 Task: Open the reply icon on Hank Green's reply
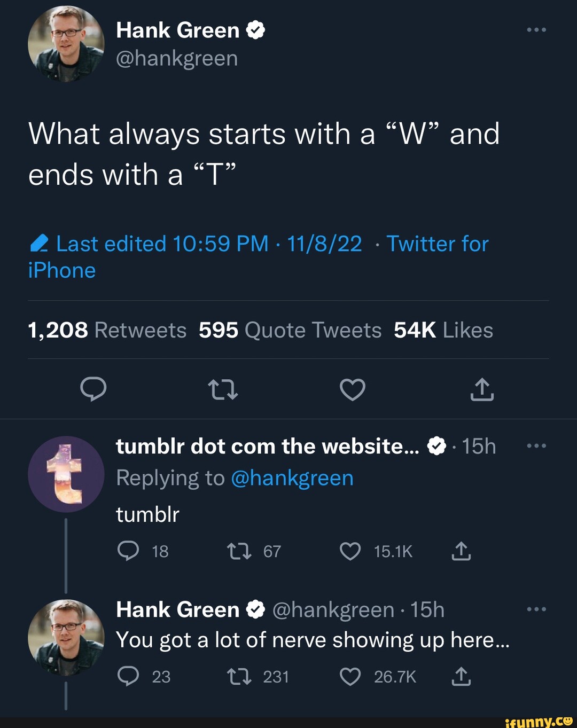click(x=129, y=676)
